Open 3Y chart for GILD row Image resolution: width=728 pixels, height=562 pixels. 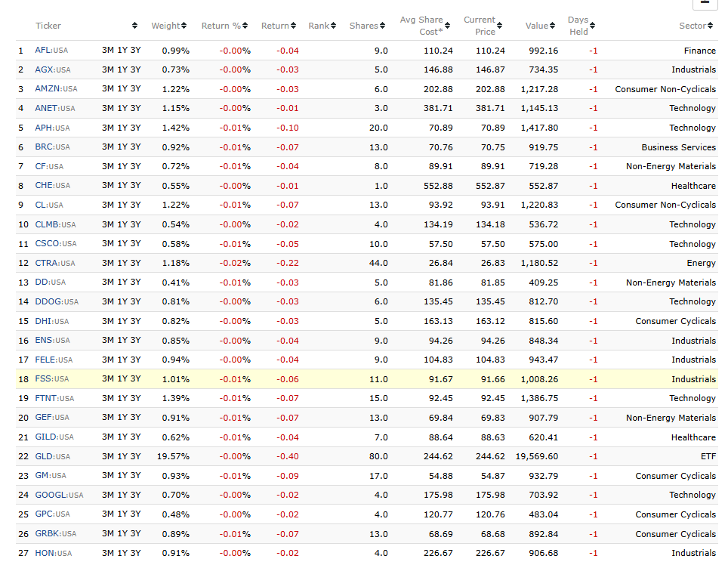(136, 437)
